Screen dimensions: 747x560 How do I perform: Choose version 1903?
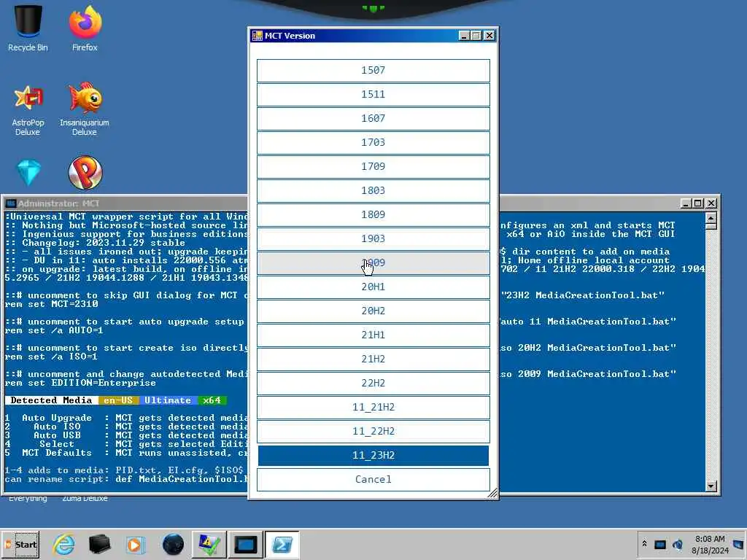[373, 238]
